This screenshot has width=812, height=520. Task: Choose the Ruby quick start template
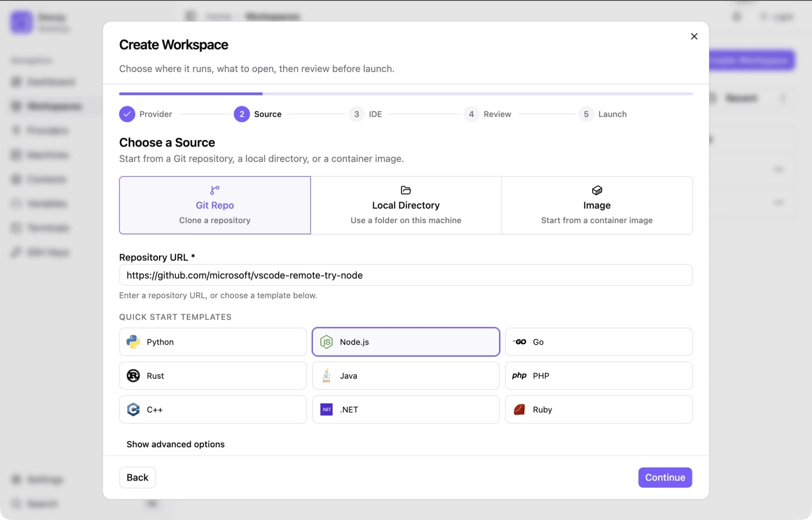599,410
